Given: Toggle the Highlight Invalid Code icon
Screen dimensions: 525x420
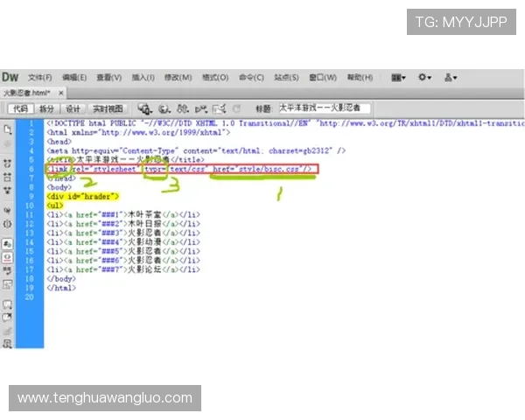Looking at the screenshot, I should (x=7, y=257).
